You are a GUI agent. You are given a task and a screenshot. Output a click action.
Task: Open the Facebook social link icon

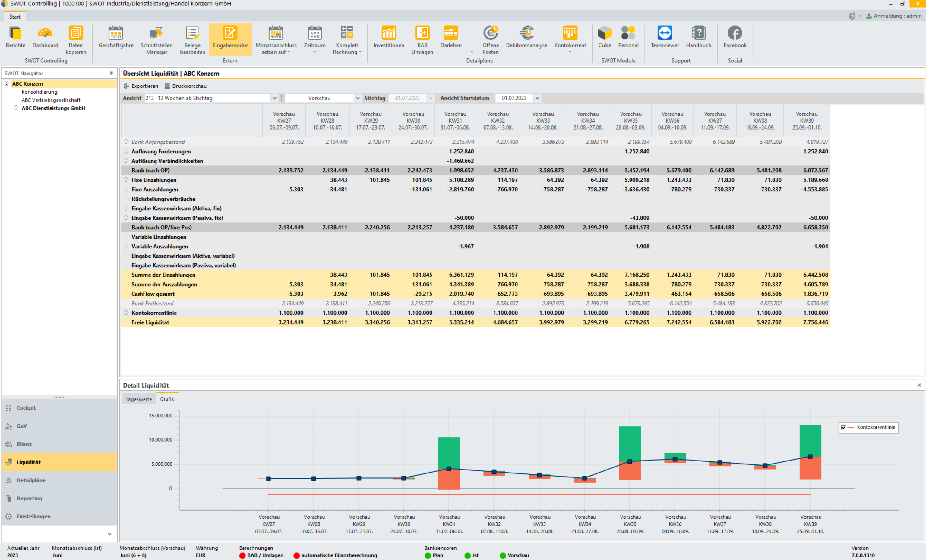pyautogui.click(x=735, y=34)
